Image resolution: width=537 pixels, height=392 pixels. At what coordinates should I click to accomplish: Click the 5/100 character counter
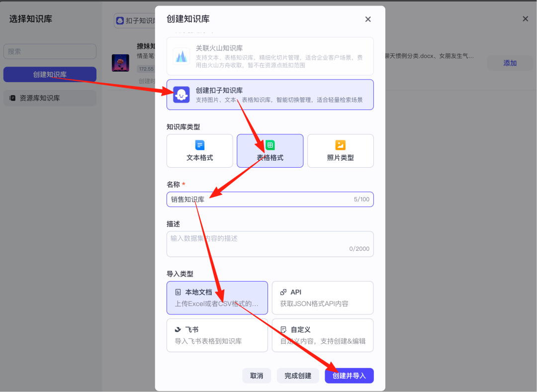point(361,199)
